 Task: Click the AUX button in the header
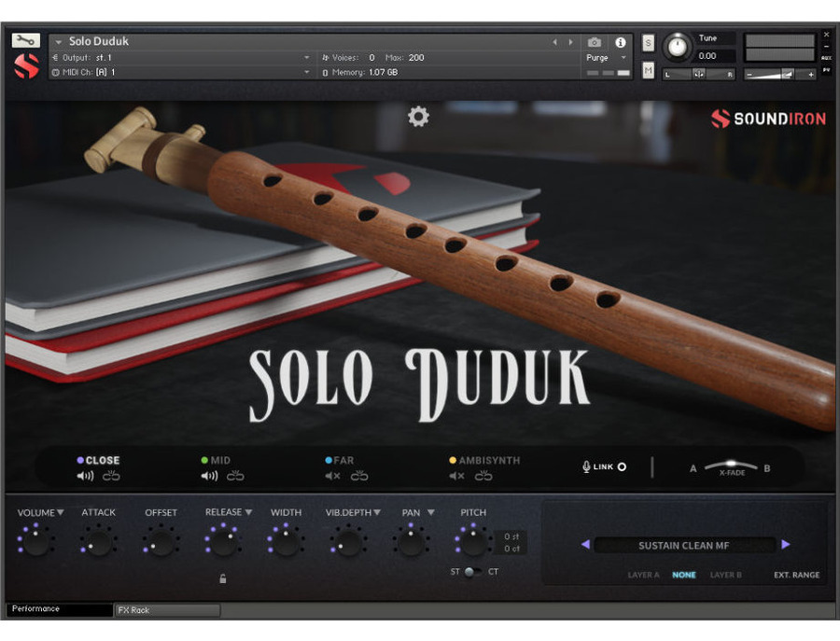(826, 58)
